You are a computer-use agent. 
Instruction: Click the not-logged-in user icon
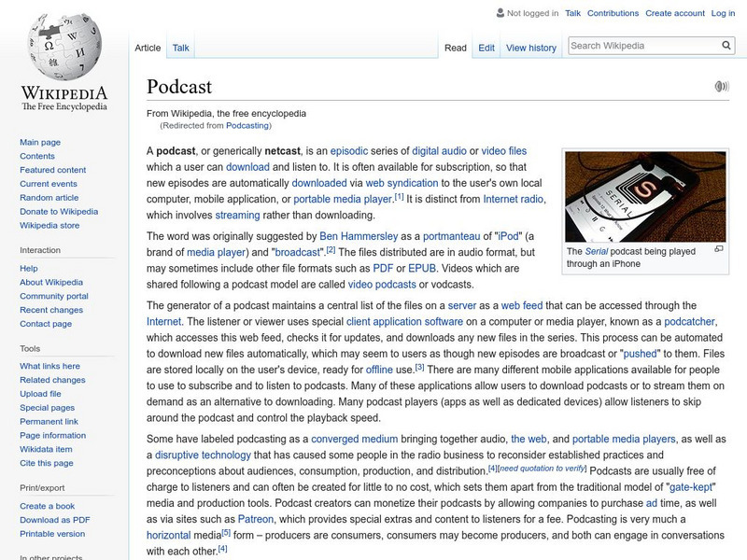coord(500,13)
